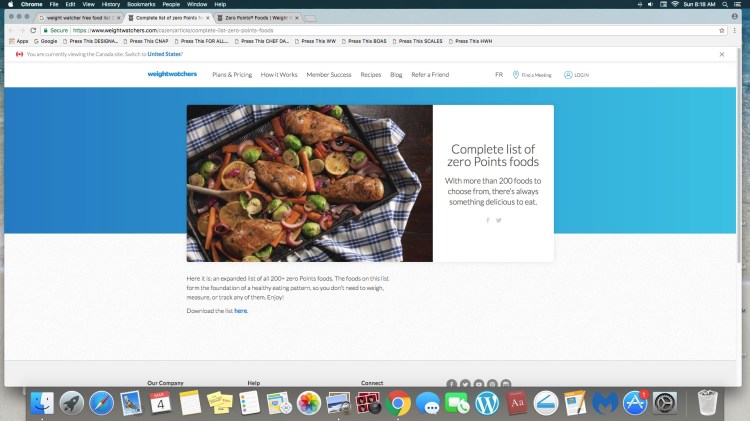The width and height of the screenshot is (750, 421).
Task: Open Press This CHEF DA bookmark
Action: [262, 41]
